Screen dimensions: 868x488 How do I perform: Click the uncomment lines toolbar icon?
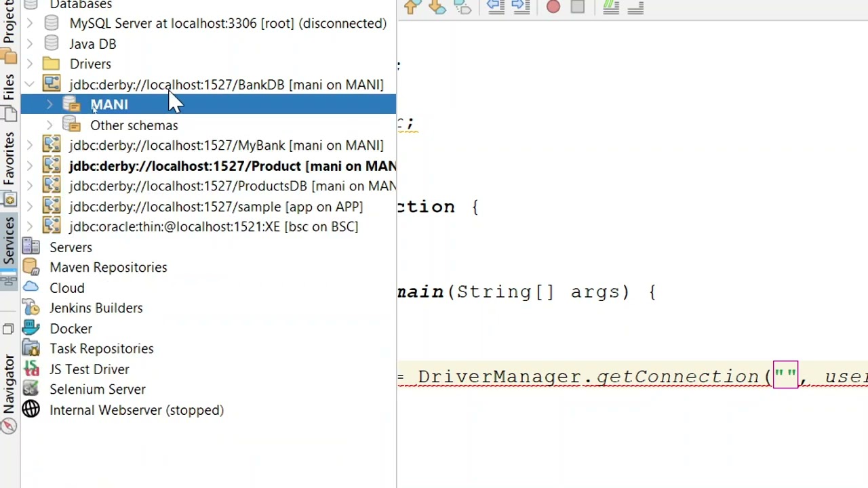pyautogui.click(x=635, y=7)
